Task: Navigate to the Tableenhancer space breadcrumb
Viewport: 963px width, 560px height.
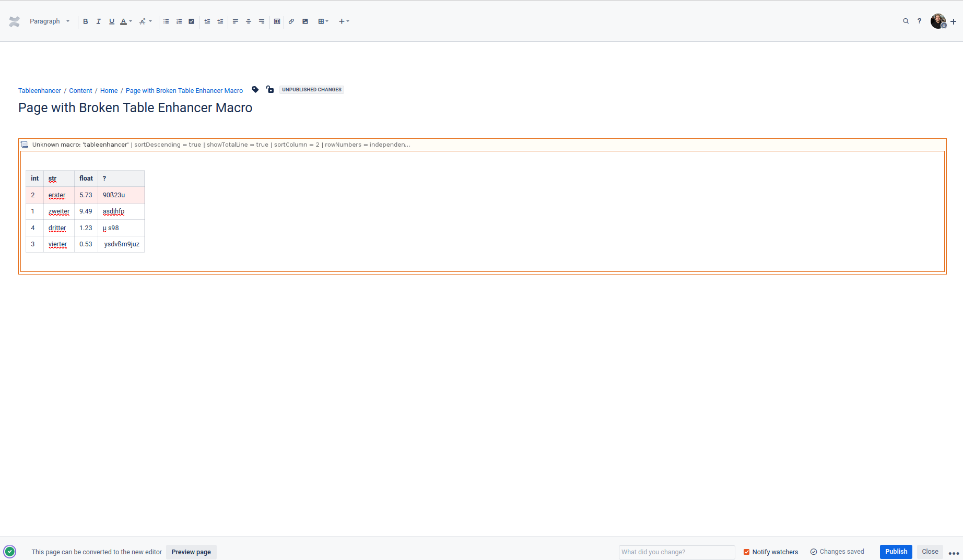Action: 39,90
